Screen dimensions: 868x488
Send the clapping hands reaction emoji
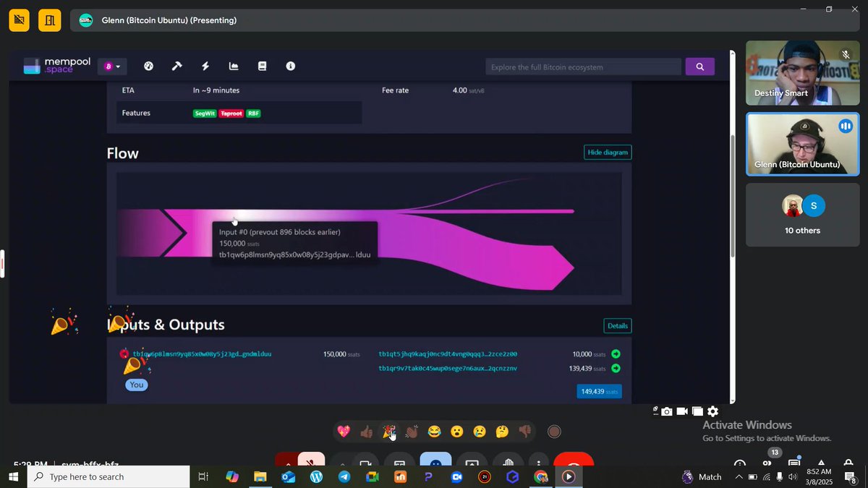point(412,432)
